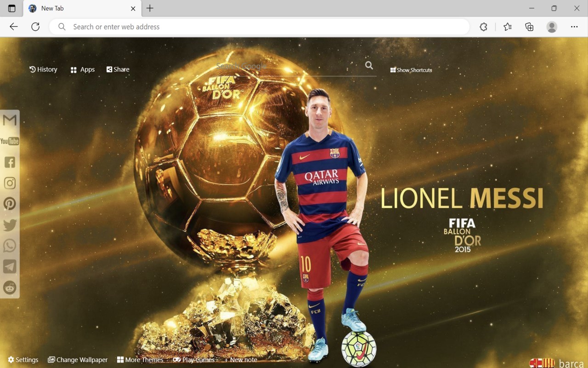This screenshot has width=588, height=368.
Task: Focus the Search Google field
Action: pos(289,66)
